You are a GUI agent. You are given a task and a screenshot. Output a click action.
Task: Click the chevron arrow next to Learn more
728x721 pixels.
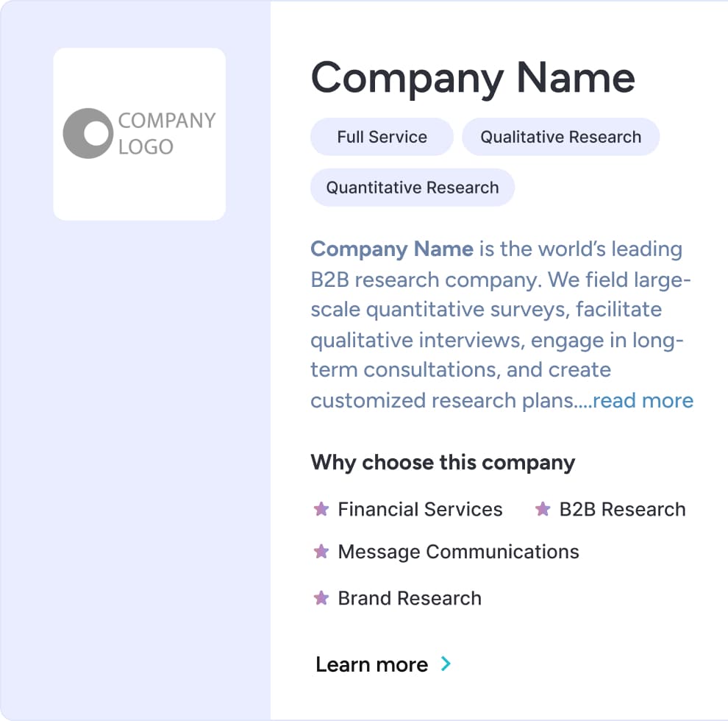click(446, 664)
